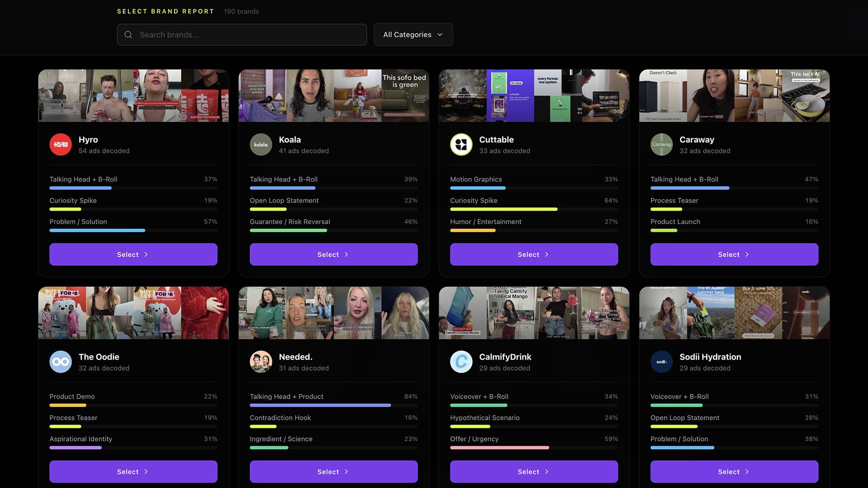Select the Hyro brand report
Image resolution: width=868 pixels, height=488 pixels.
point(133,254)
